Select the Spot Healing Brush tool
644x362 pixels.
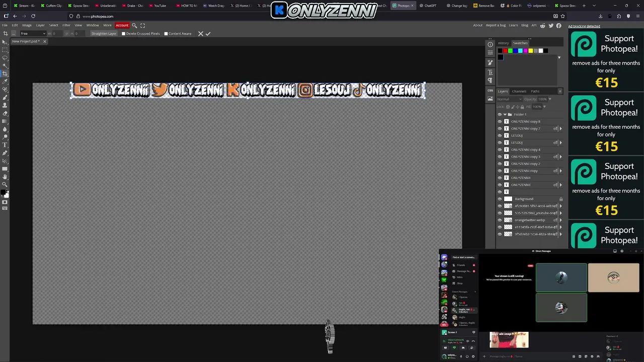tap(5, 89)
